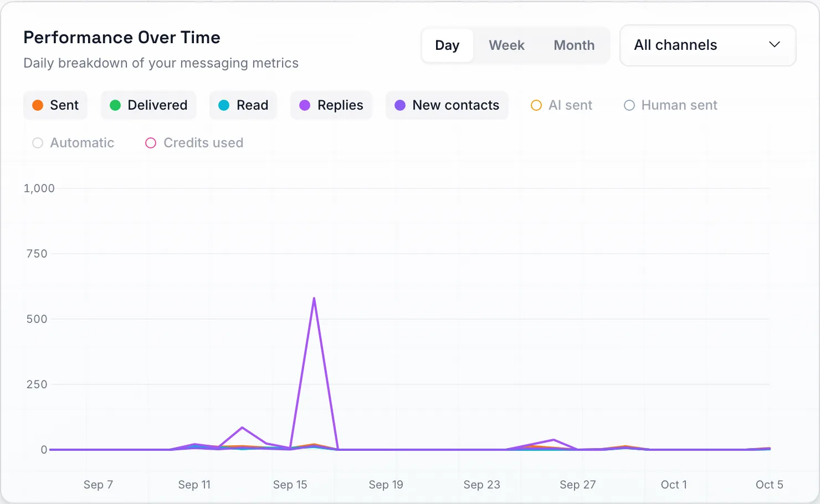Viewport: 820px width, 504px height.
Task: Enable the Credits used metric series
Action: pos(194,143)
